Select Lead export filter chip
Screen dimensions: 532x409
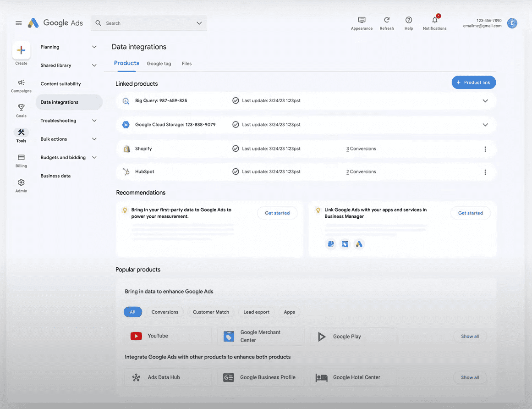coord(256,312)
